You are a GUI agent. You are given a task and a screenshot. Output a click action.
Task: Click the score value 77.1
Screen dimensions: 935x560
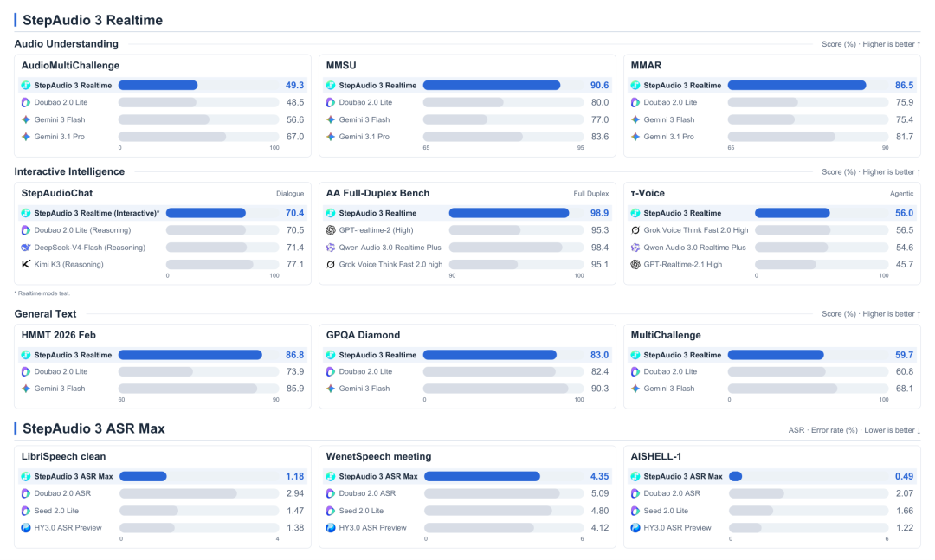(295, 264)
